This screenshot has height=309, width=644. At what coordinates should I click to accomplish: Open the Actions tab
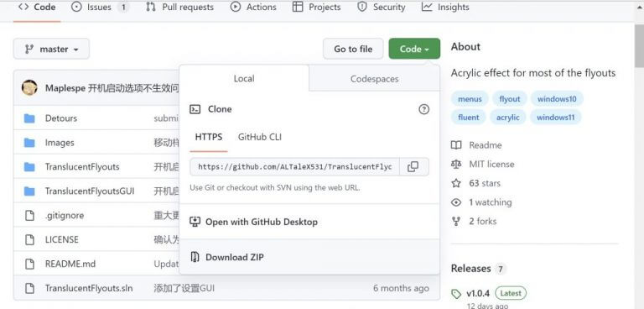[253, 7]
